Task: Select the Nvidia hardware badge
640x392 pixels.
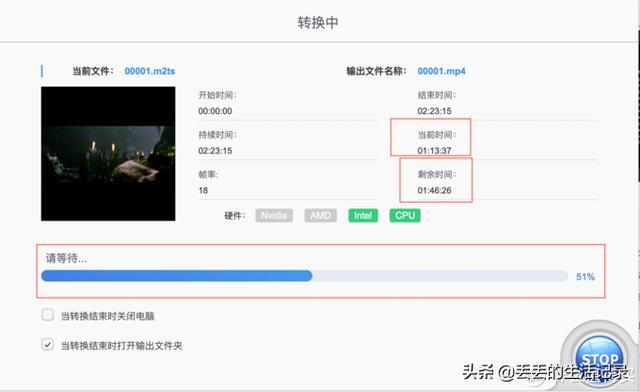Action: [x=274, y=216]
